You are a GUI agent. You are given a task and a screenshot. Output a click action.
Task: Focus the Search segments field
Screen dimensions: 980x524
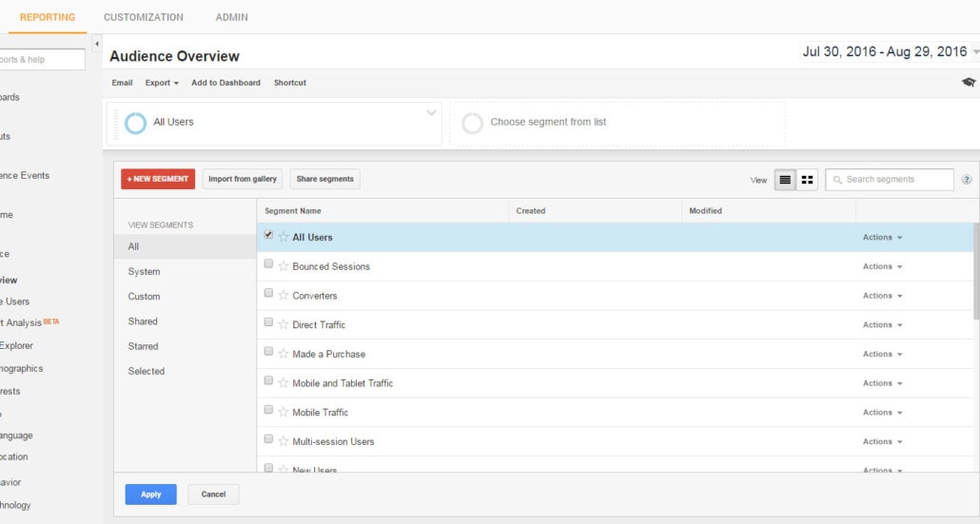tap(890, 180)
